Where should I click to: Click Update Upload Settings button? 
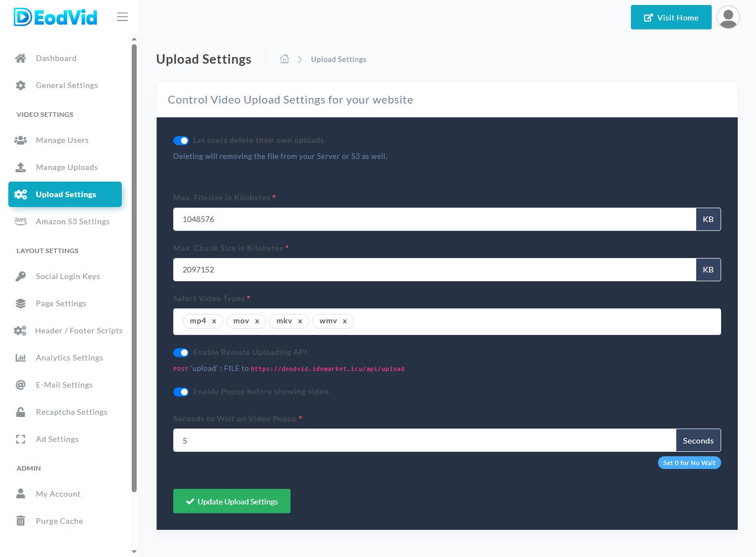click(232, 501)
